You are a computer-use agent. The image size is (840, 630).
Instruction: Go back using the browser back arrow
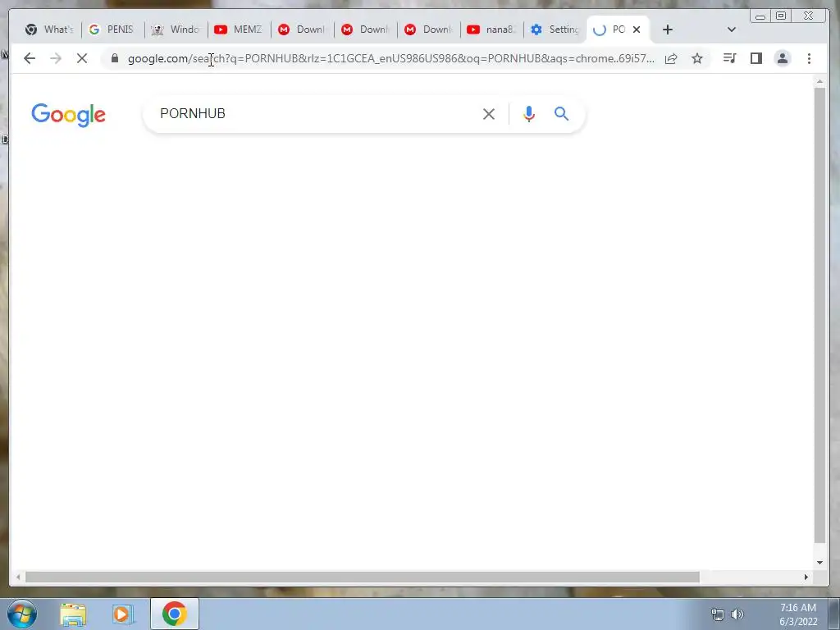30,58
